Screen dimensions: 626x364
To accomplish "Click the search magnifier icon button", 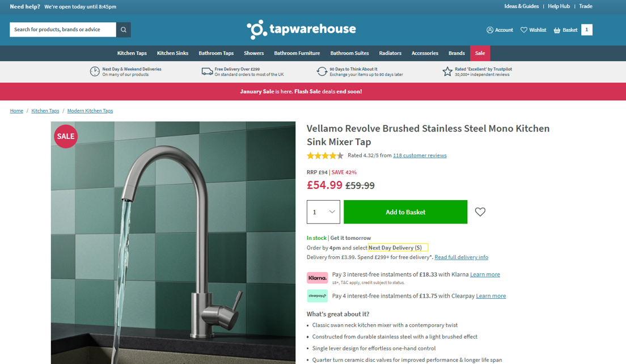I will tap(124, 29).
